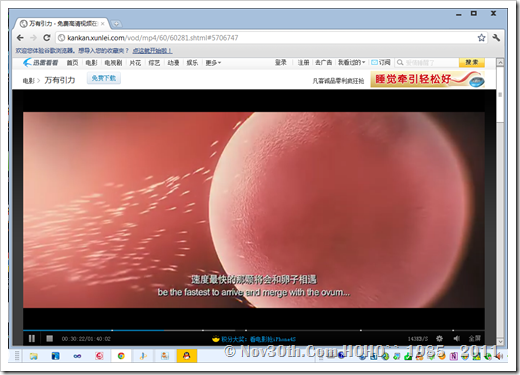520x375 pixels.
Task: Open the red swirl icon on taskbar
Action: 99,356
